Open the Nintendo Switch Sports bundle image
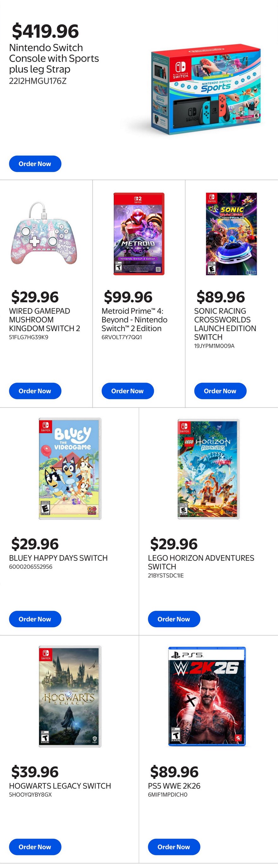278x868 pixels. click(206, 89)
